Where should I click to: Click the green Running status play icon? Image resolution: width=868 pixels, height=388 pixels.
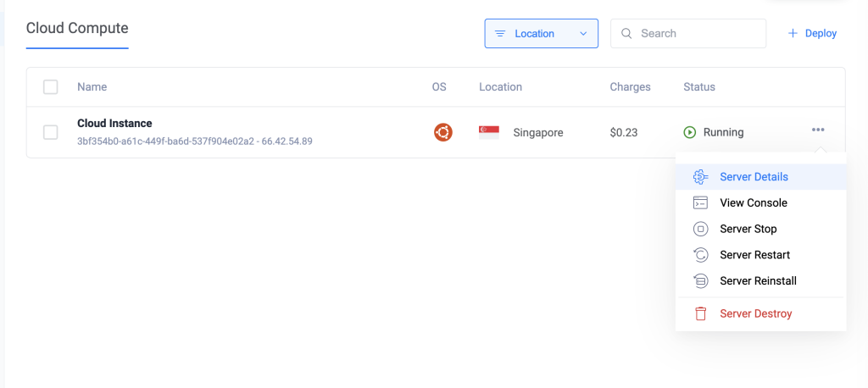(690, 132)
